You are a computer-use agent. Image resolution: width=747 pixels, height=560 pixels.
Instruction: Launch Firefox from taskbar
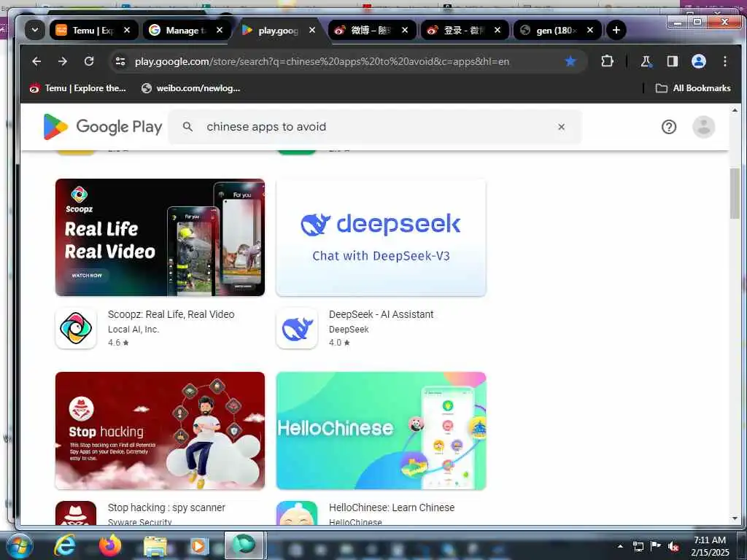110,545
